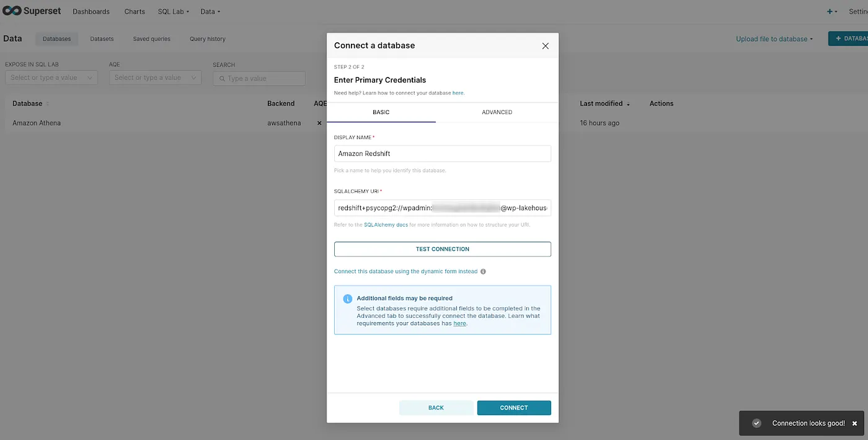
Task: Click the 16 hours ago cell
Action: [x=600, y=123]
